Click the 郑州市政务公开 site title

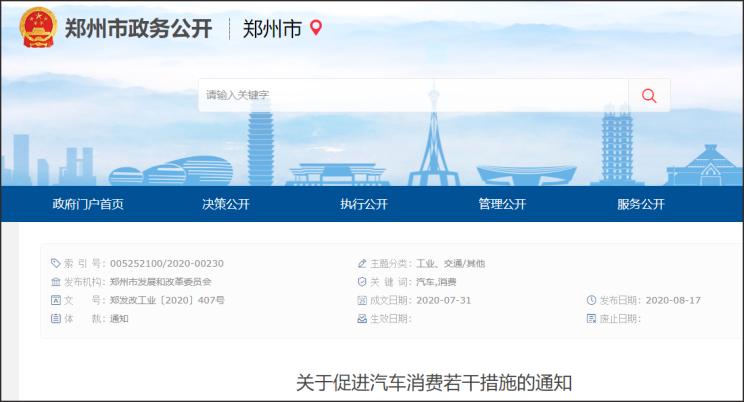click(x=138, y=28)
